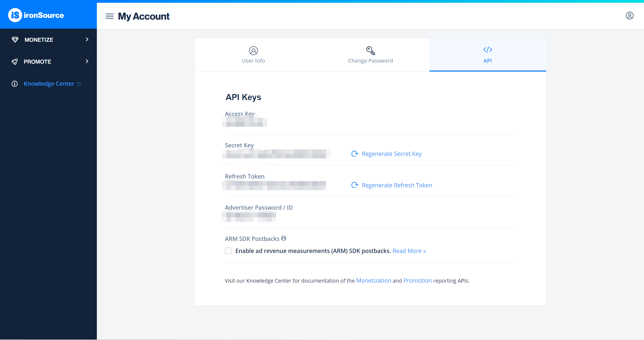This screenshot has height=340, width=644.
Task: Click the info icon beside Knowledge Center
Action: (x=14, y=83)
